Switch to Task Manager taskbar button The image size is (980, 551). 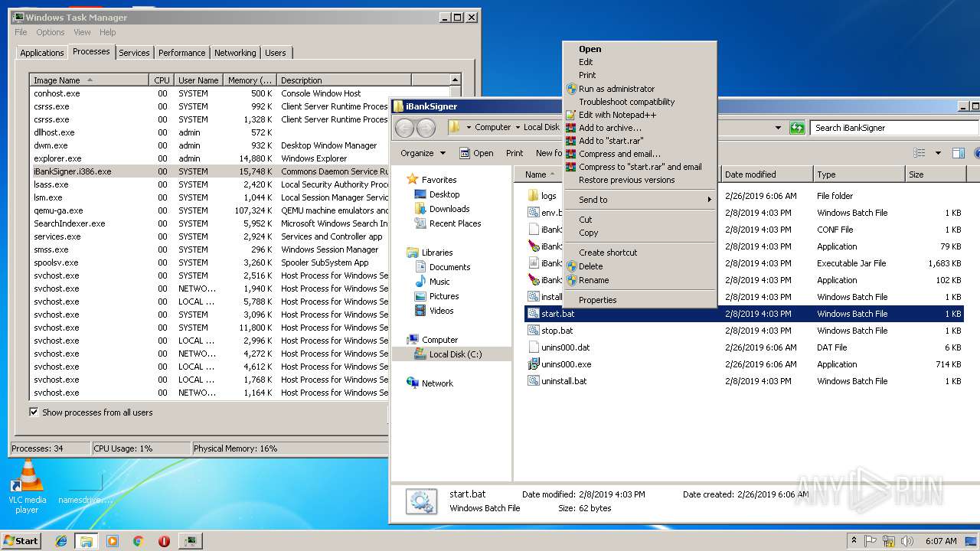[x=190, y=541]
